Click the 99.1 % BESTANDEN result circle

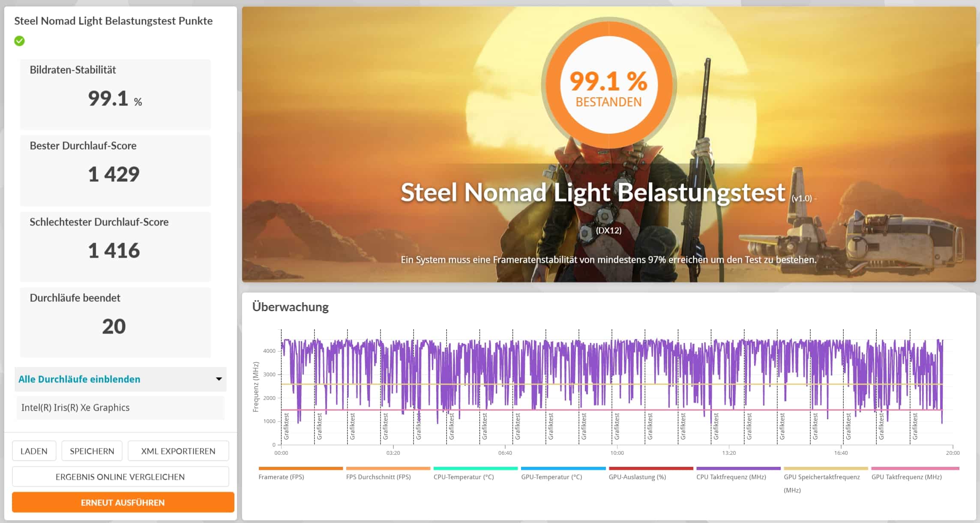608,85
